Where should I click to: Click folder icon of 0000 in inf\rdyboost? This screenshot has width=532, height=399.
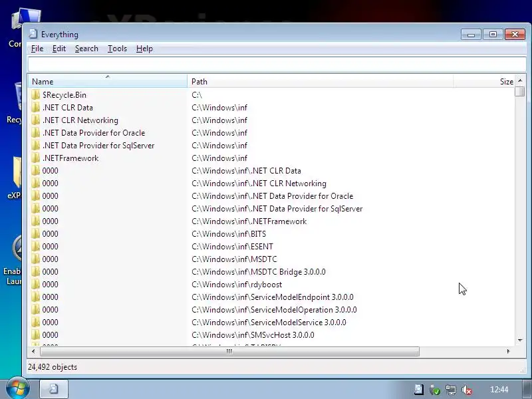tap(35, 285)
